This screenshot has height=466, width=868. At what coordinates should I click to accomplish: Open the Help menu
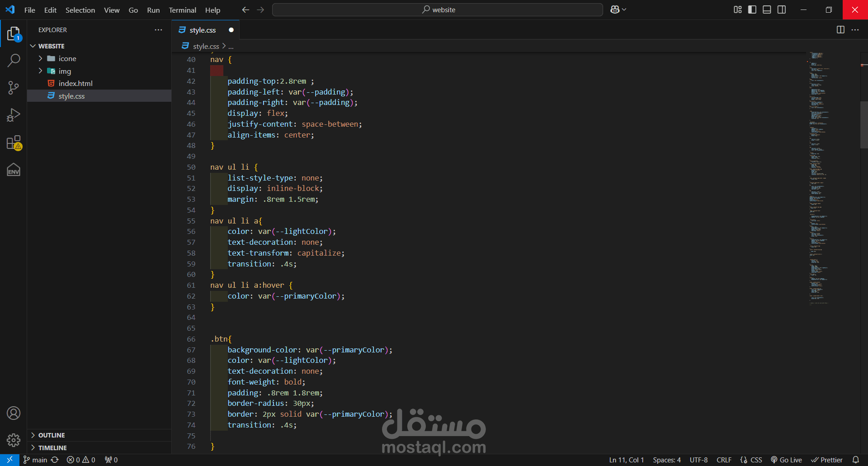(212, 10)
